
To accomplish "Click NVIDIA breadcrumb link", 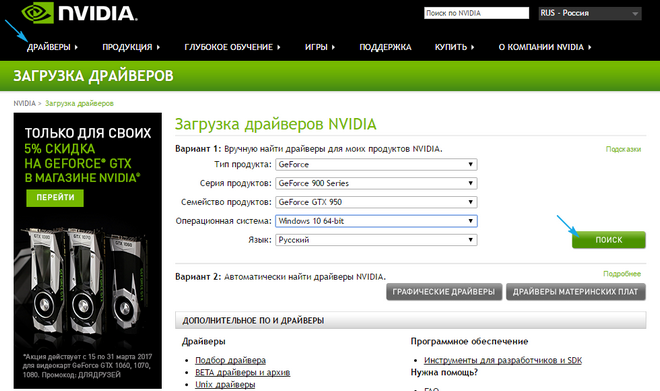I will 24,103.
